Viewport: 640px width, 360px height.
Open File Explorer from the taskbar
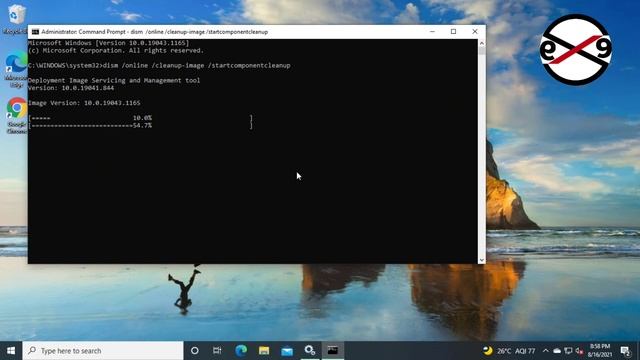(x=264, y=351)
